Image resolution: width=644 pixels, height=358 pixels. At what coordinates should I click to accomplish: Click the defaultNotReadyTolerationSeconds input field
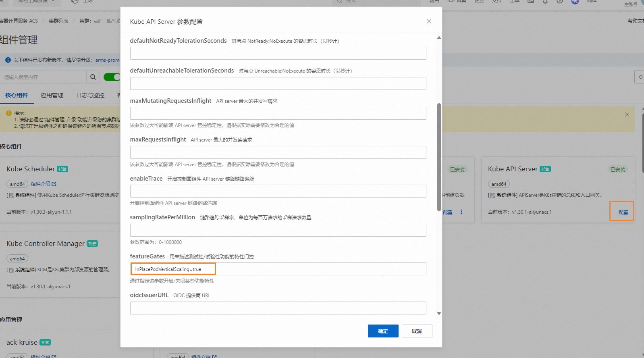tap(278, 53)
